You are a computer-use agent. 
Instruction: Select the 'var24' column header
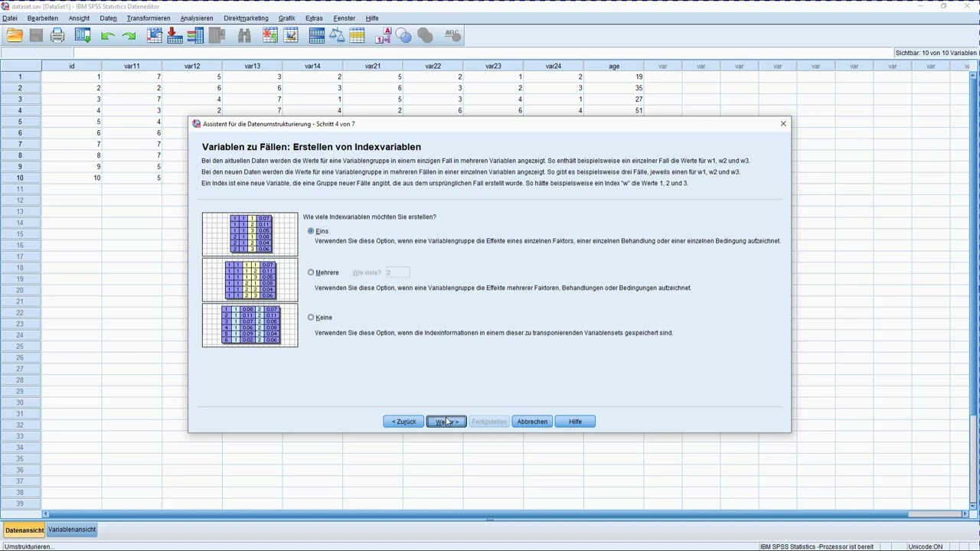554,66
